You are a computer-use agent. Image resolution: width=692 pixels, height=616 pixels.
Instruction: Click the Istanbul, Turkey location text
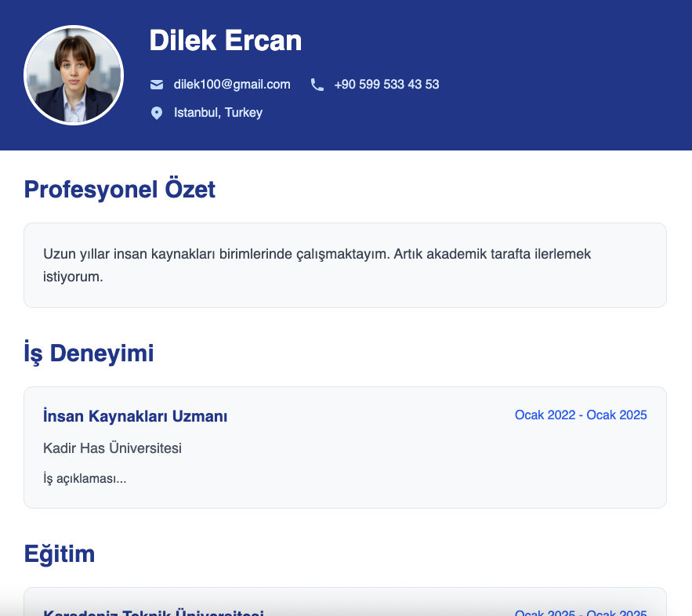pos(218,113)
